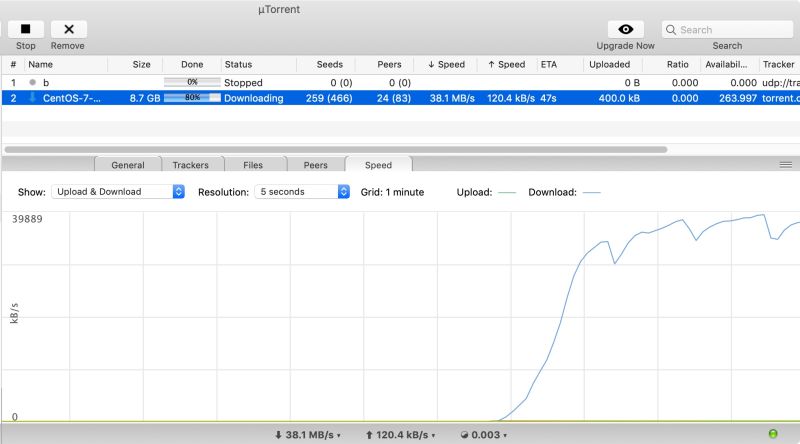
Task: Click the Upload line color swatch
Action: [x=507, y=192]
